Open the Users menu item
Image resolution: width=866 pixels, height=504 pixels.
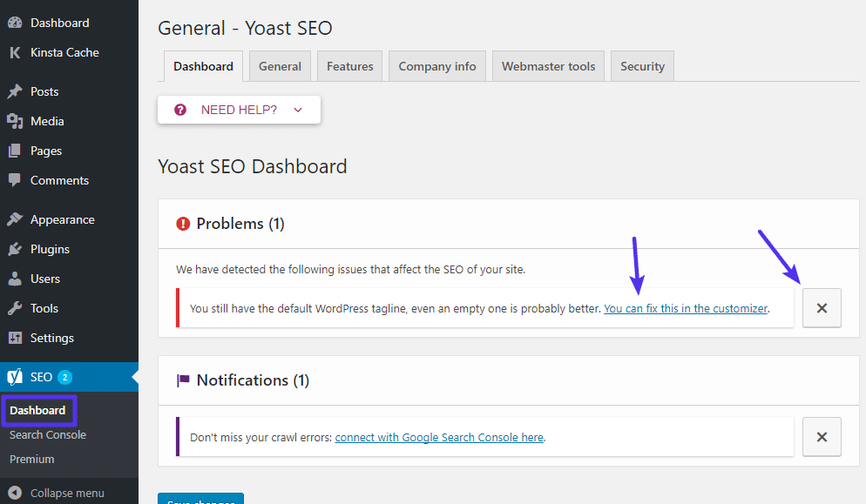pos(69,279)
